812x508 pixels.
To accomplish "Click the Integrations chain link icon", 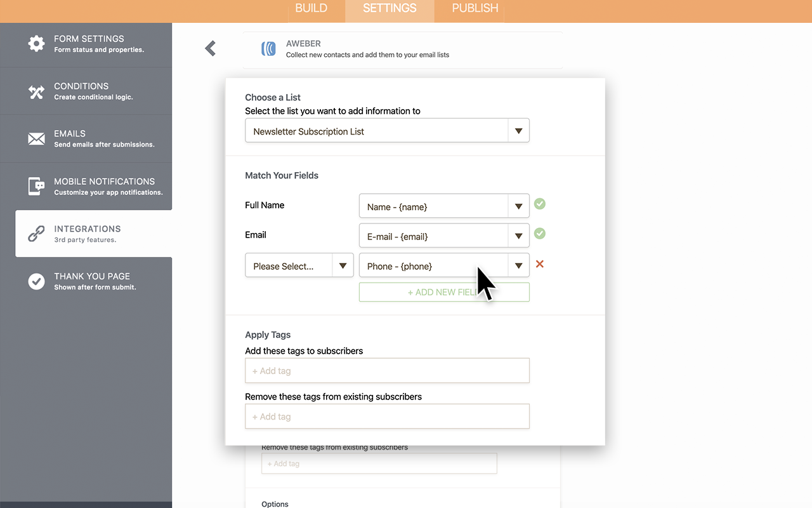I will pos(36,234).
